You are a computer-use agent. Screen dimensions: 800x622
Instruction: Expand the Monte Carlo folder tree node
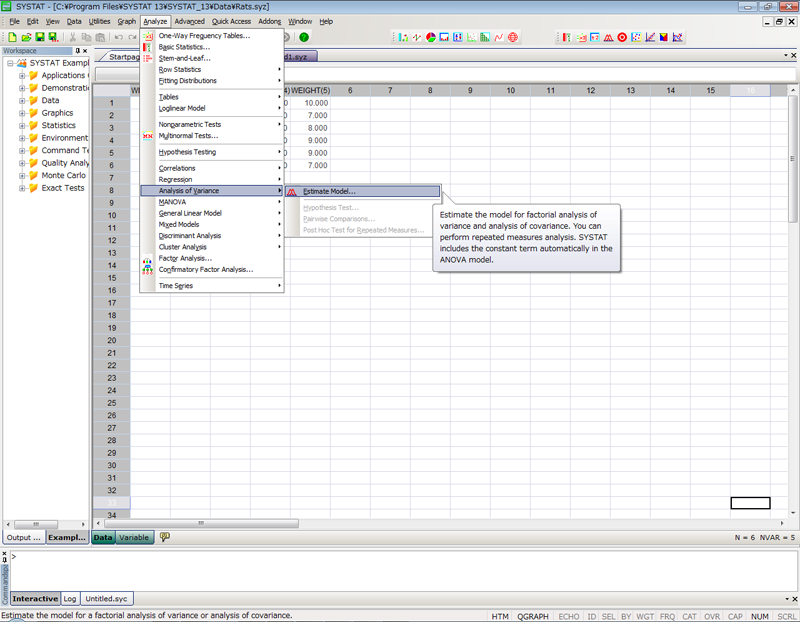pyautogui.click(x=22, y=176)
